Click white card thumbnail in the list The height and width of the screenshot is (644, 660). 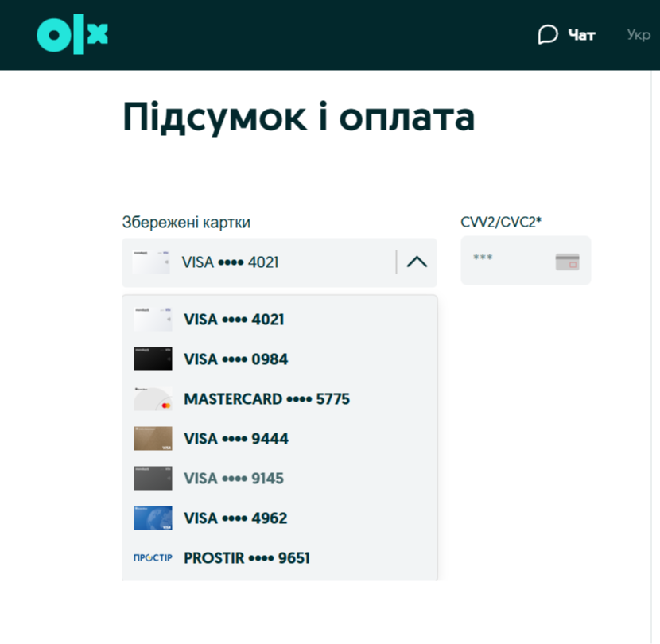tap(153, 320)
